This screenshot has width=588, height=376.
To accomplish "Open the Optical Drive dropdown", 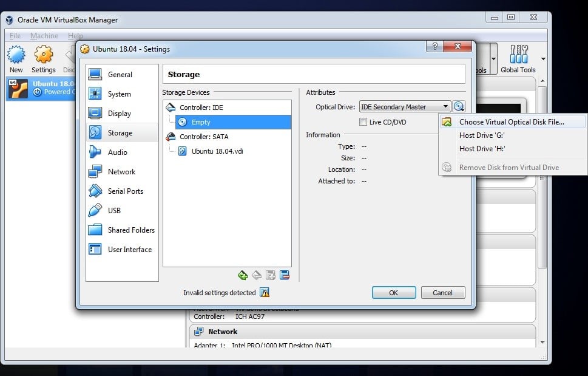I will tap(405, 107).
